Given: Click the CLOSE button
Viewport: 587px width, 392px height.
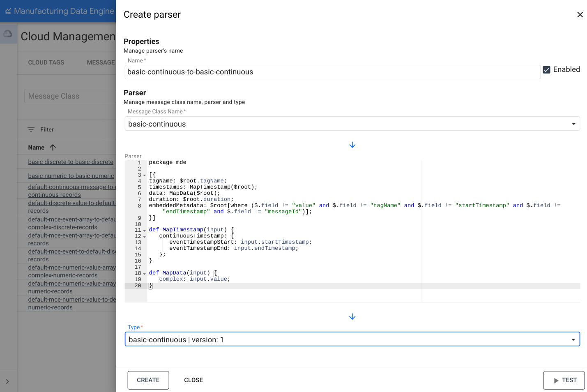Looking at the screenshot, I should tap(193, 380).
